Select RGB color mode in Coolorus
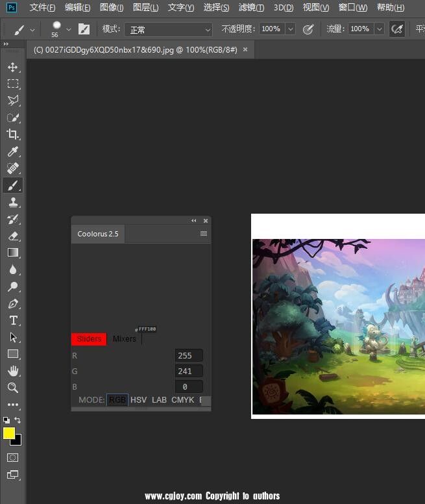 click(x=117, y=400)
